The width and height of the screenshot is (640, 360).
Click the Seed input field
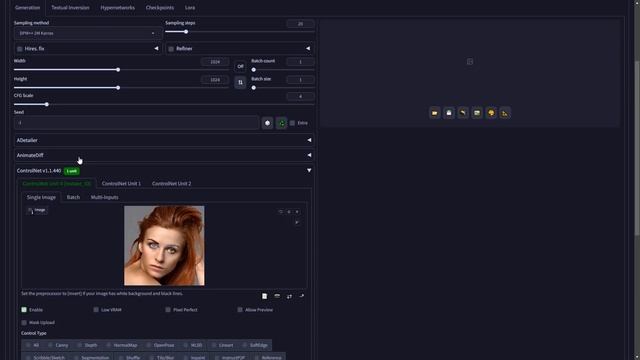[x=136, y=123]
